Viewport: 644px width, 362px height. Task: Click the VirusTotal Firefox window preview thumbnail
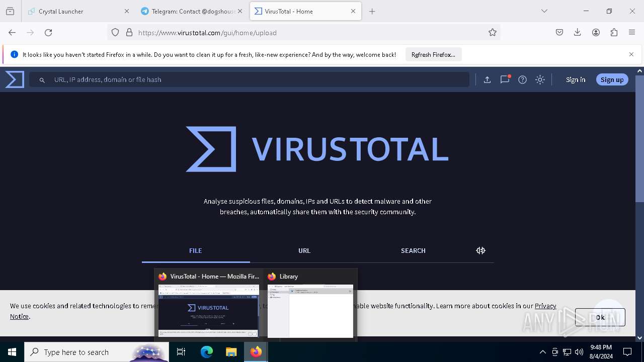pos(209,310)
